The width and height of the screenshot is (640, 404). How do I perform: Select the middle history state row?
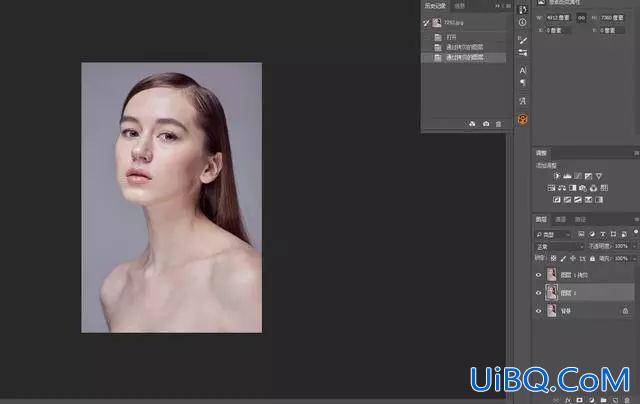[x=464, y=47]
